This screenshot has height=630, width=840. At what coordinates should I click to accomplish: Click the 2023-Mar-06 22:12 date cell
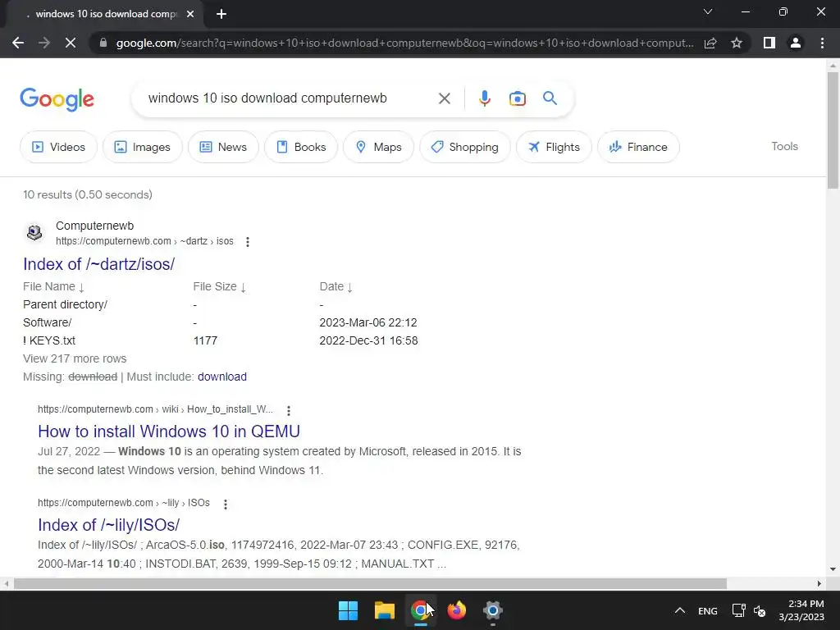pos(368,322)
